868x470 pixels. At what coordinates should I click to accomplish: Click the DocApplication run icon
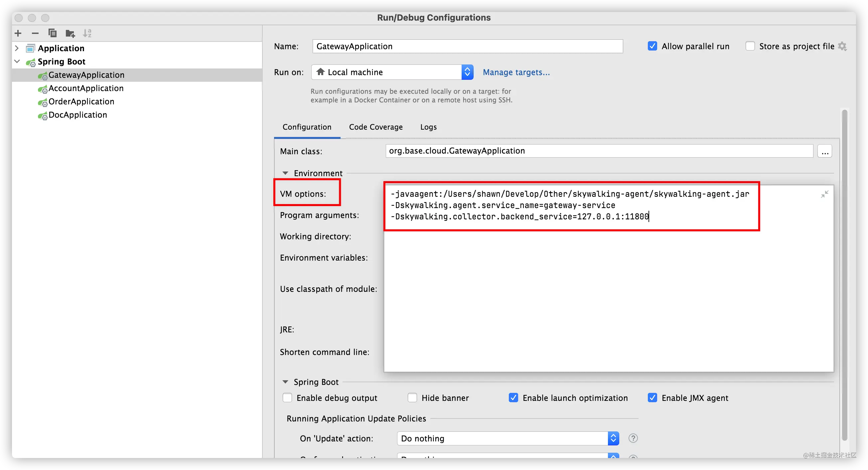[x=43, y=116]
